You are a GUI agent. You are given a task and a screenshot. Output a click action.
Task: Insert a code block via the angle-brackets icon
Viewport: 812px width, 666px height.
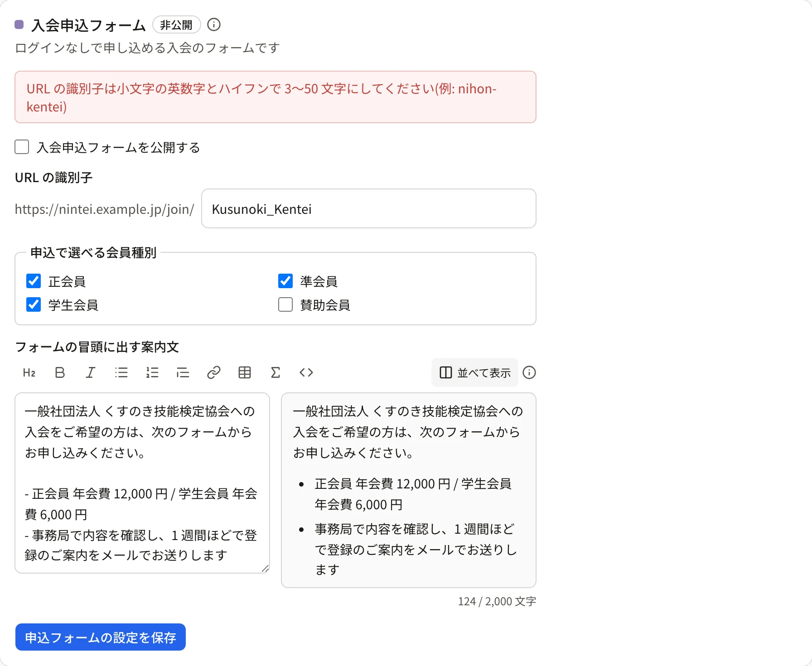tap(306, 372)
